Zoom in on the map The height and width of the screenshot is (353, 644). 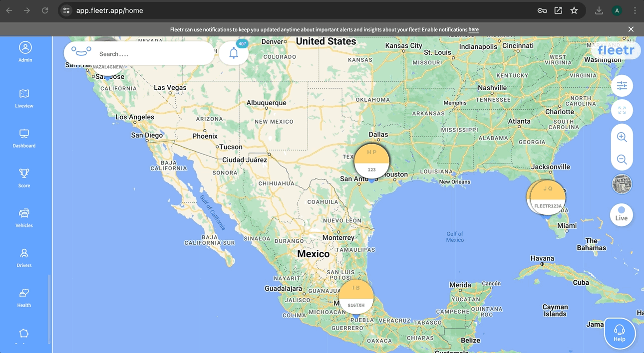click(x=622, y=137)
